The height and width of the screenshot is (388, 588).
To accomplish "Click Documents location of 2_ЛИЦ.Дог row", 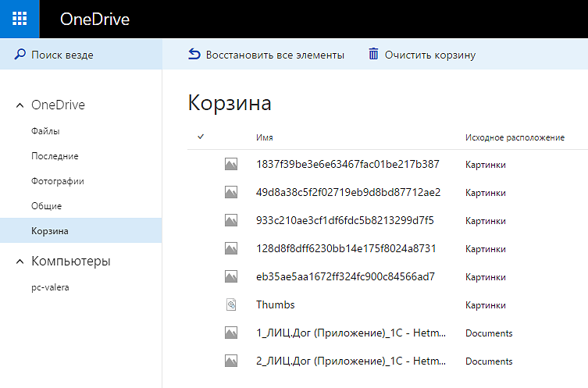I will (x=489, y=361).
